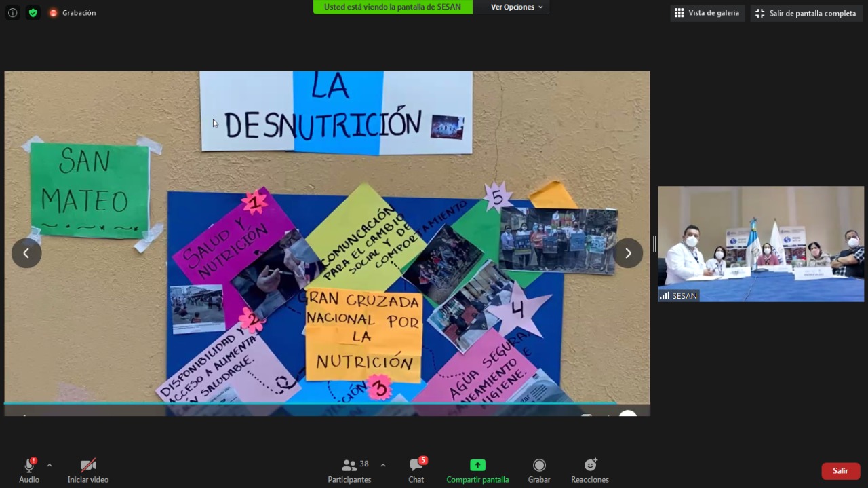Click the green encryption shield icon

pyautogui.click(x=33, y=13)
